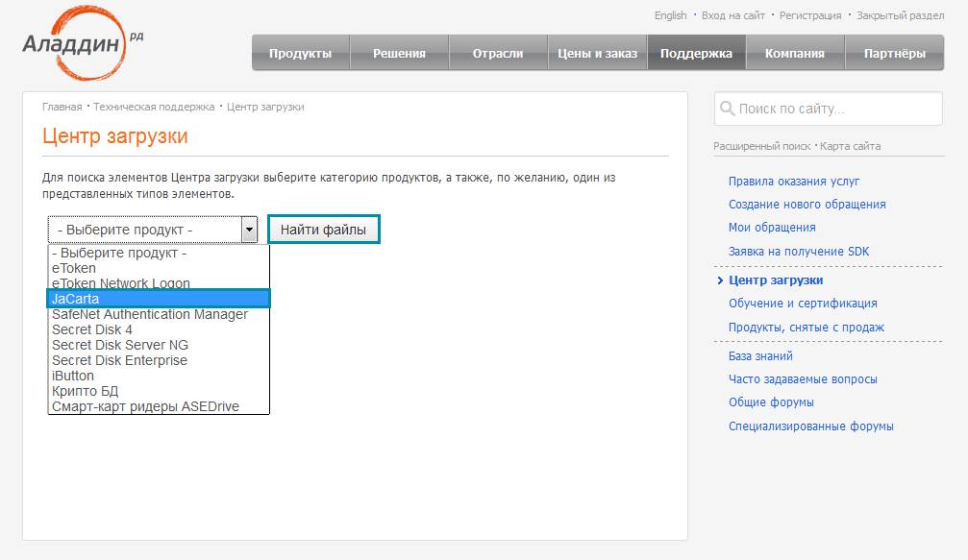
Task: Click the Aladdin logo
Action: click(x=83, y=43)
